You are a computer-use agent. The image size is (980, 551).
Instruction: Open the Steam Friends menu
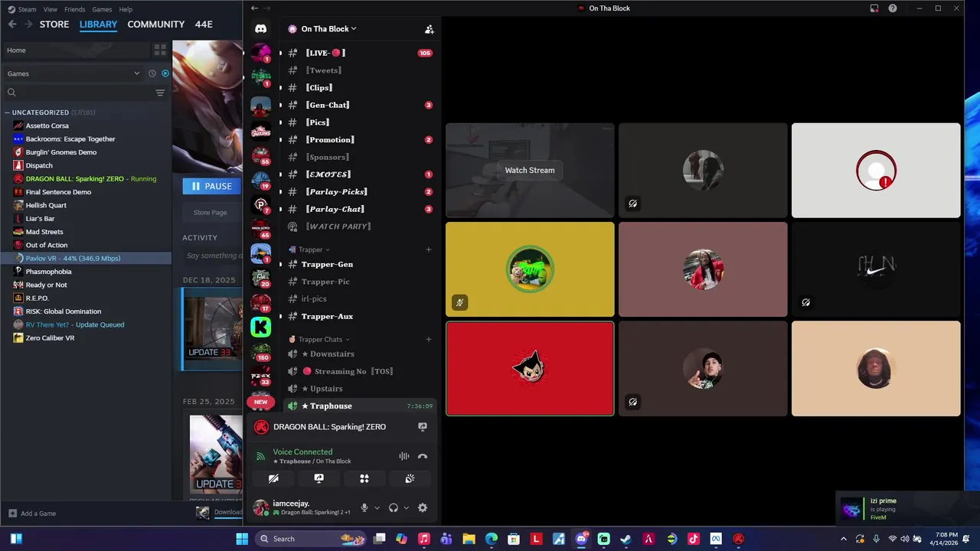pyautogui.click(x=75, y=9)
